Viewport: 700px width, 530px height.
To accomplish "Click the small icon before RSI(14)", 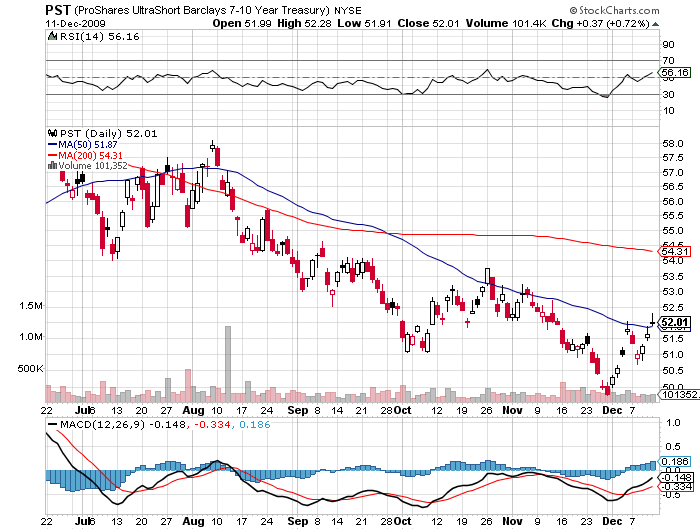I will click(x=53, y=36).
